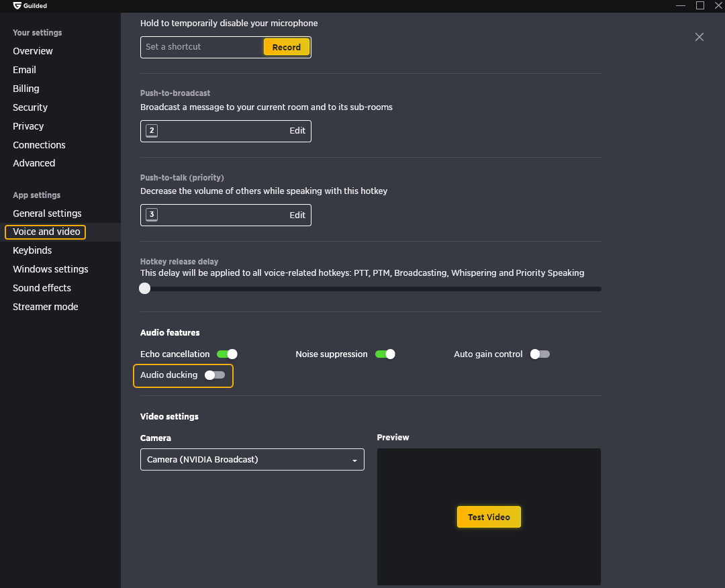This screenshot has height=588, width=725.
Task: Click the Audio features heading
Action: 170,333
